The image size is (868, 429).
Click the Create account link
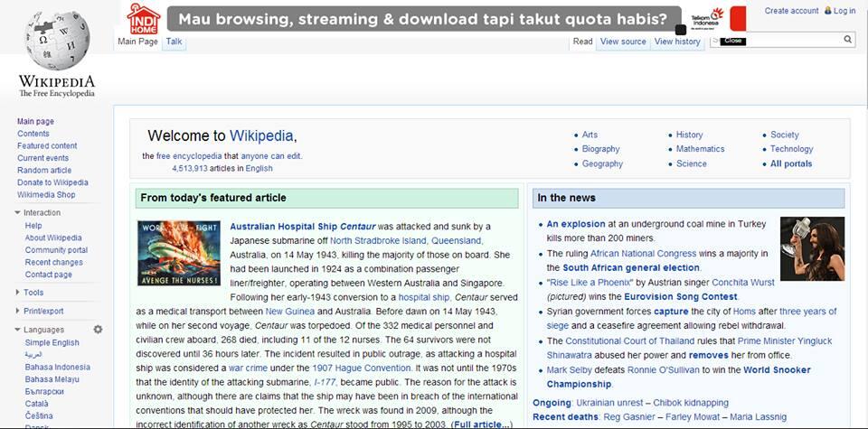tap(791, 11)
